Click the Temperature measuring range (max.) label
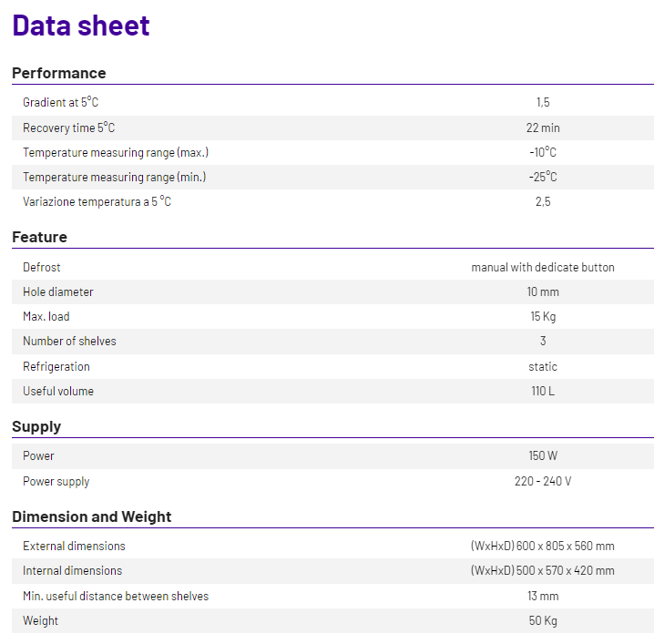Viewport: 654px width, 644px height. click(116, 153)
